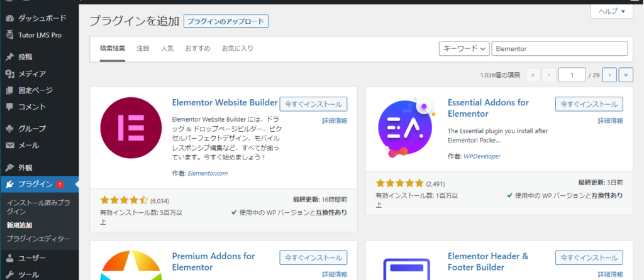Switch to the 注目 tab

(143, 48)
